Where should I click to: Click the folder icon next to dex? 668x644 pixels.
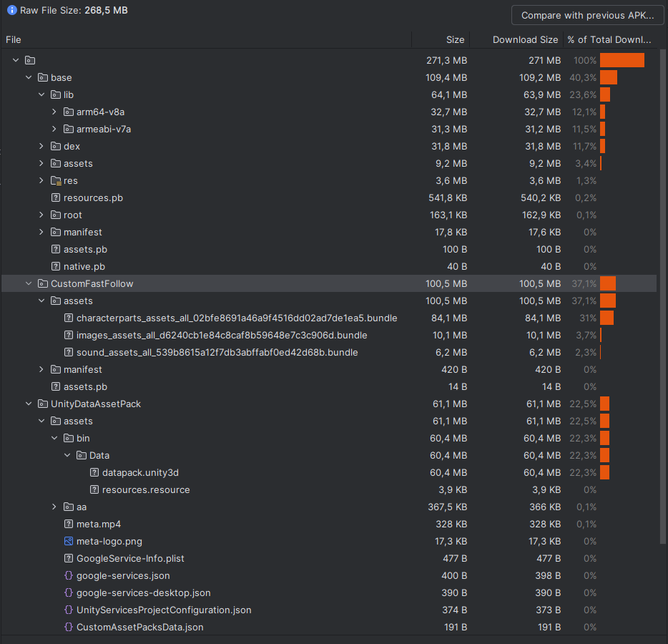(x=54, y=146)
